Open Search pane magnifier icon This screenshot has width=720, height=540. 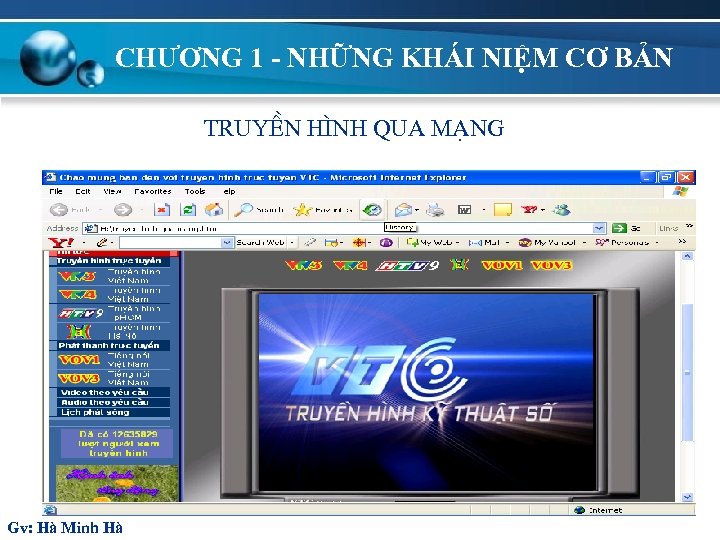point(243,210)
